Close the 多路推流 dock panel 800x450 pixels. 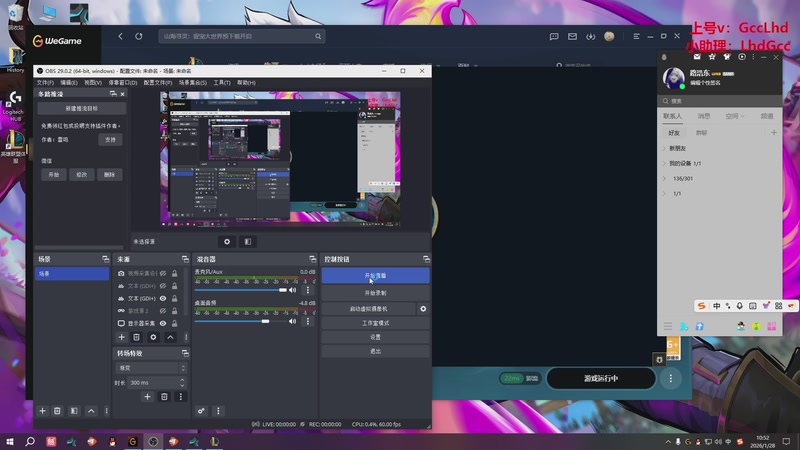tap(122, 94)
